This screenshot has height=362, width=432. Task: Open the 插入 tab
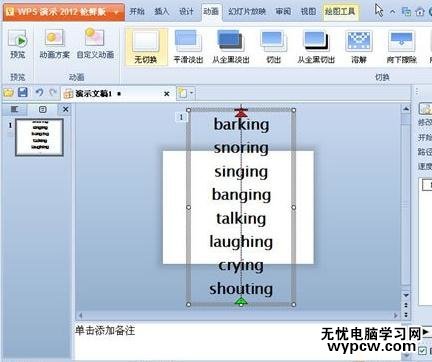161,12
